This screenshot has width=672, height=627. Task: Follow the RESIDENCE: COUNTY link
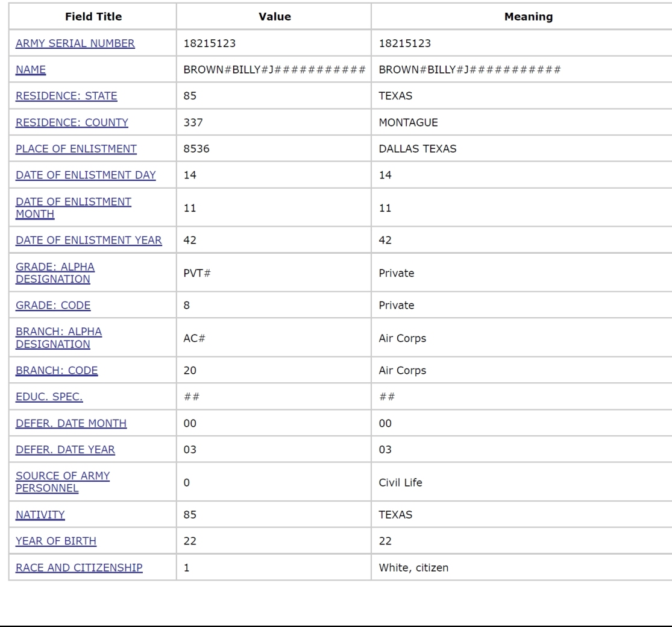[72, 122]
